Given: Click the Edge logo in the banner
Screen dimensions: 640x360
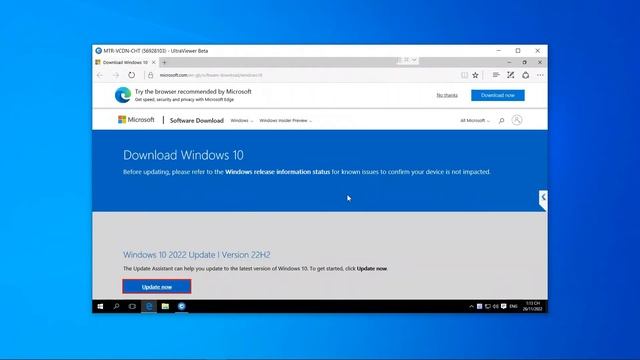Looking at the screenshot, I should [123, 95].
